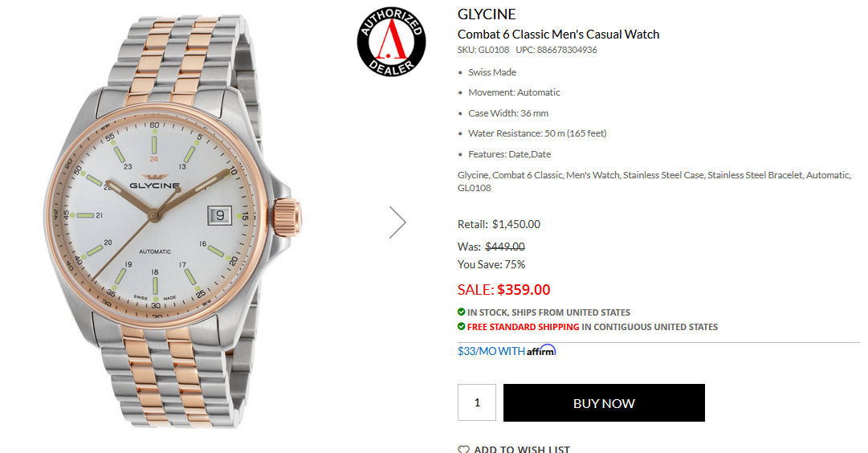Click the BUY NOW button

(604, 402)
